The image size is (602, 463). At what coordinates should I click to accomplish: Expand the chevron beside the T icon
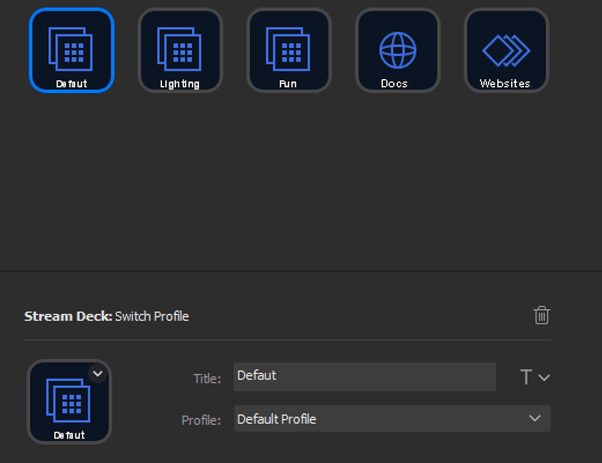pyautogui.click(x=544, y=377)
